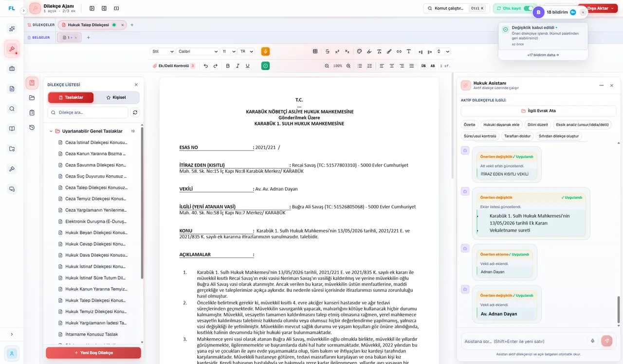Toggle underline formatting

247,66
